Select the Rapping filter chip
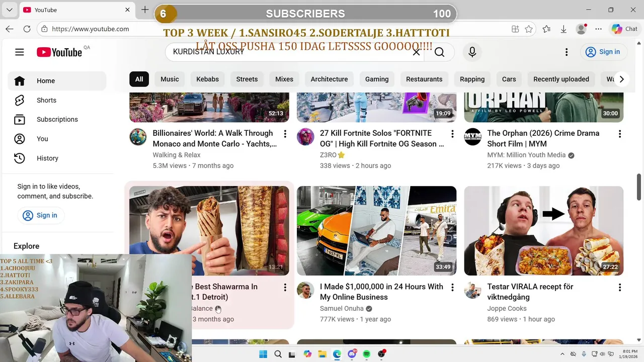The image size is (644, 362). [x=472, y=79]
